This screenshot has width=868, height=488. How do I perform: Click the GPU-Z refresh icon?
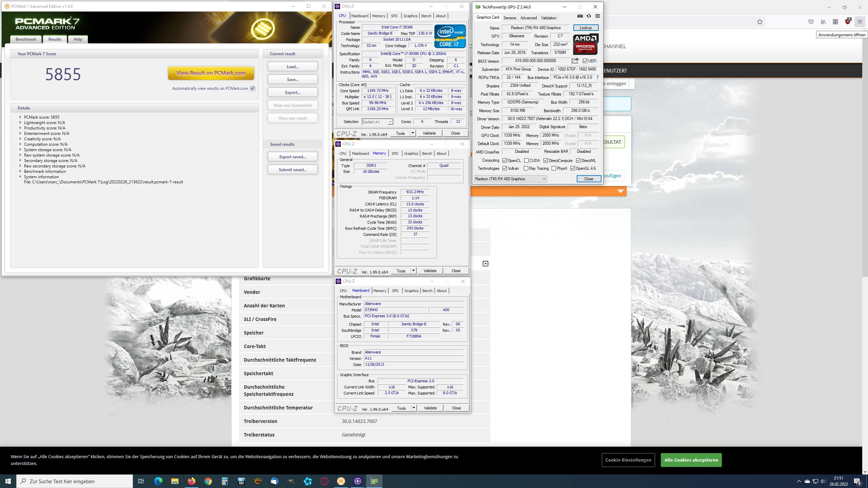(x=589, y=16)
